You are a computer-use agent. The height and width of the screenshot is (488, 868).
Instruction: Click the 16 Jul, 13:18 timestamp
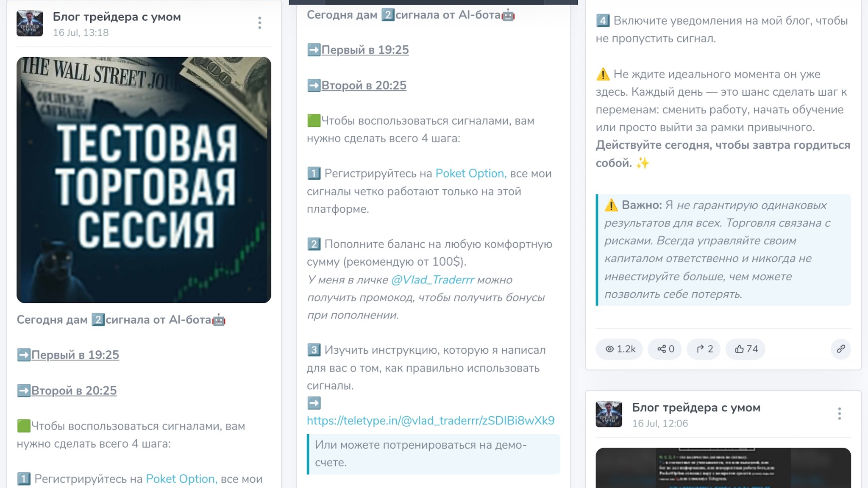pyautogui.click(x=81, y=33)
